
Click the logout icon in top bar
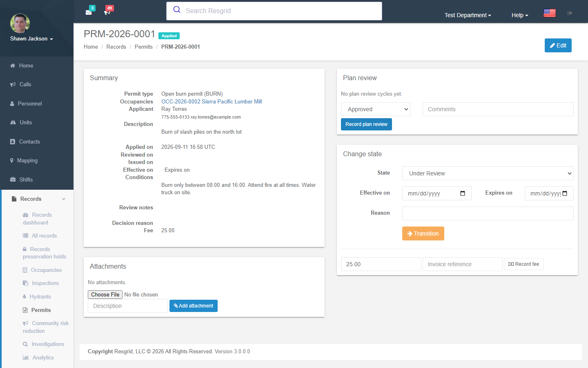570,13
